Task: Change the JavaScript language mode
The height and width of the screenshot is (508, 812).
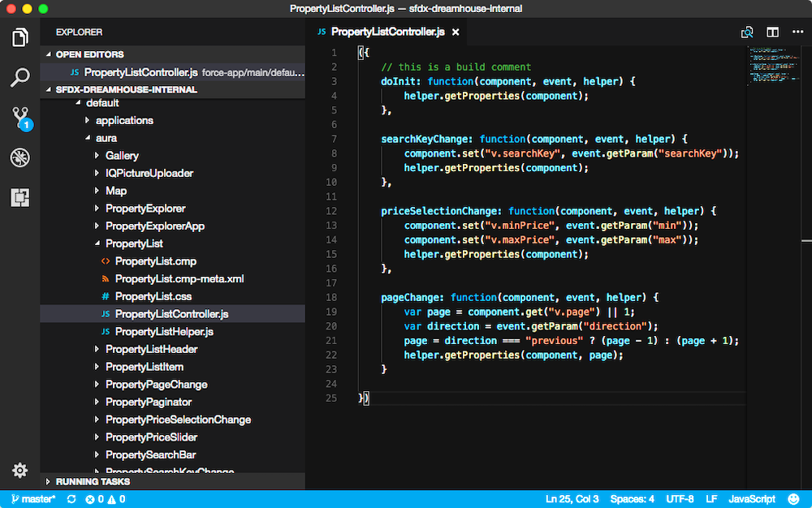Action: click(751, 499)
